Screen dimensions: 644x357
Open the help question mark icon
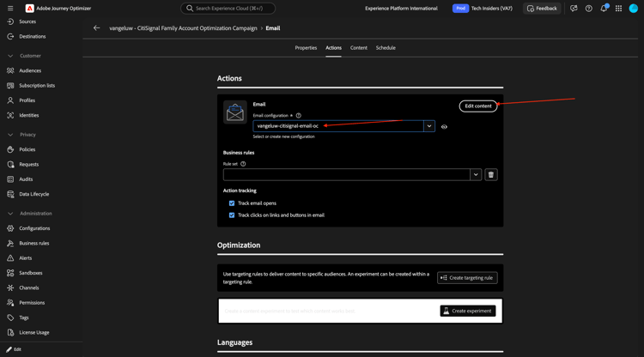click(588, 9)
